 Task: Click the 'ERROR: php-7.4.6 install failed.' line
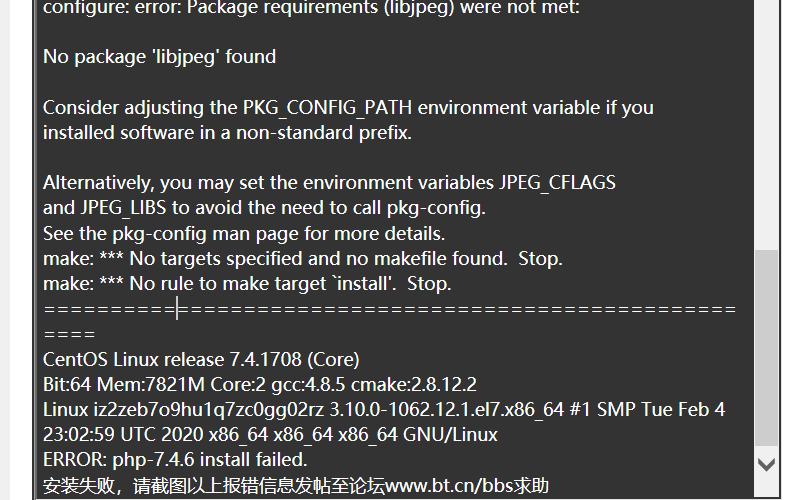coord(175,460)
